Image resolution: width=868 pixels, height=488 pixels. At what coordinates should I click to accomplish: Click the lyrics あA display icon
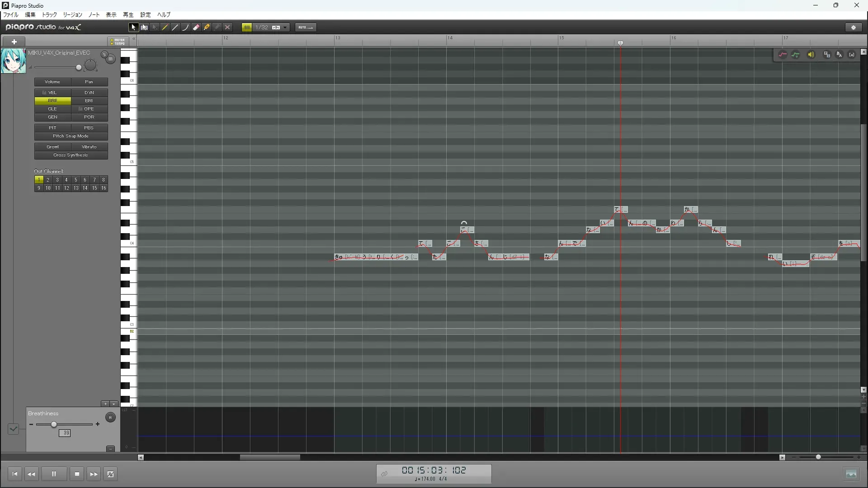839,55
